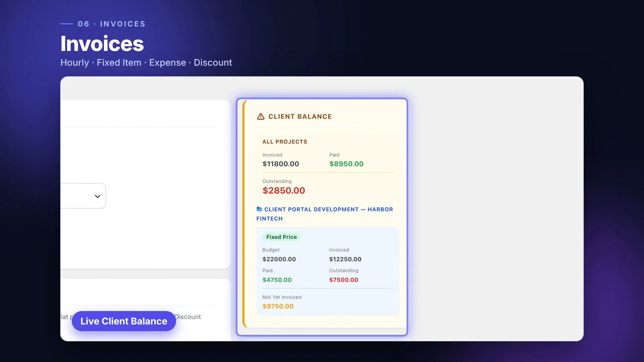Open the dropdown with the chevron arrow
644x362 pixels.
(83, 196)
